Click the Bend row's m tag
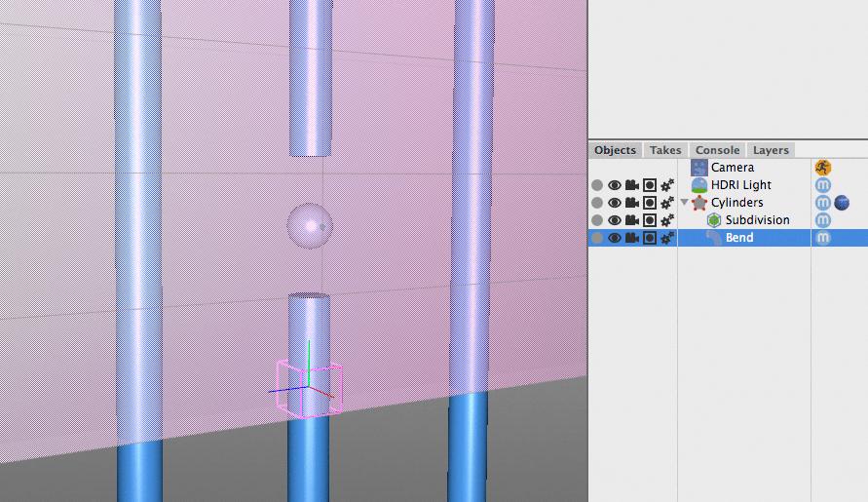The width and height of the screenshot is (868, 502). coord(822,238)
